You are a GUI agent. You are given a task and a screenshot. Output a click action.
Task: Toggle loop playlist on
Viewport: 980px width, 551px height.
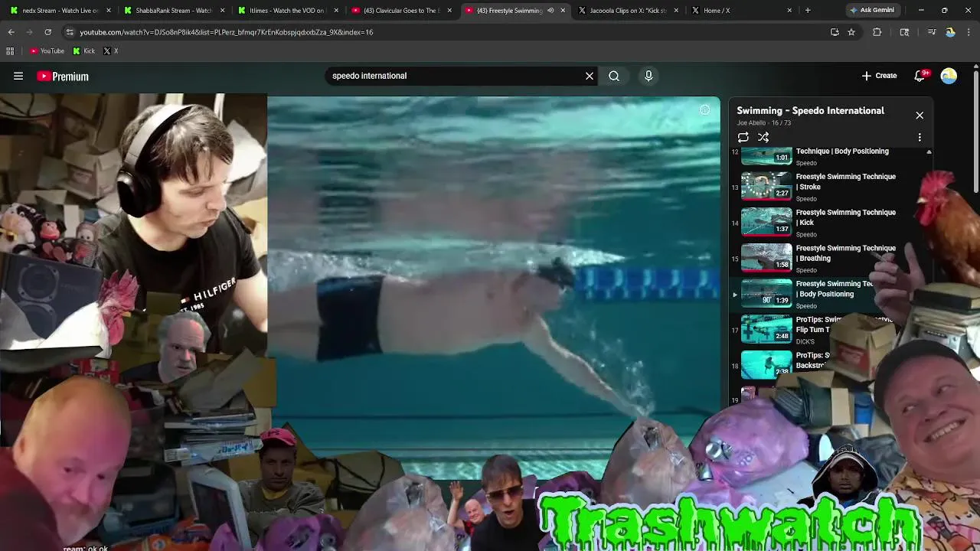point(743,137)
